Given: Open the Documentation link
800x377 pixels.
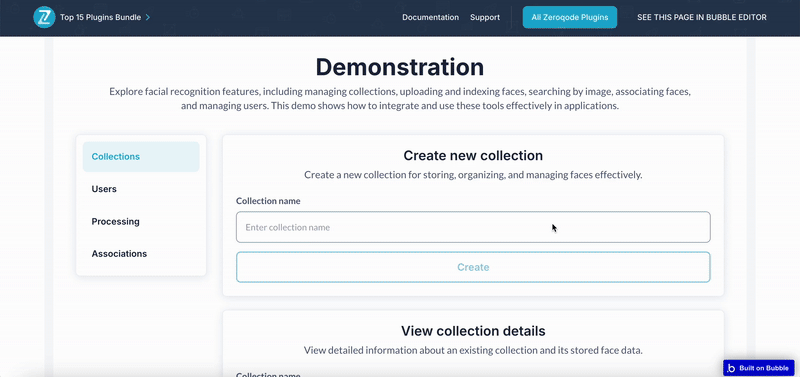Looking at the screenshot, I should click(430, 17).
